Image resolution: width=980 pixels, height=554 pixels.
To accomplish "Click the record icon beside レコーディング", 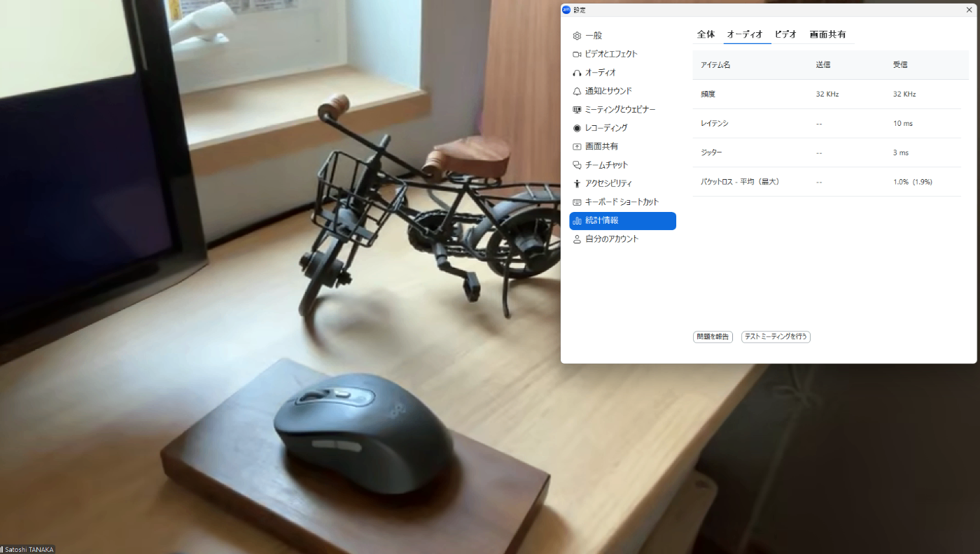I will (x=577, y=128).
